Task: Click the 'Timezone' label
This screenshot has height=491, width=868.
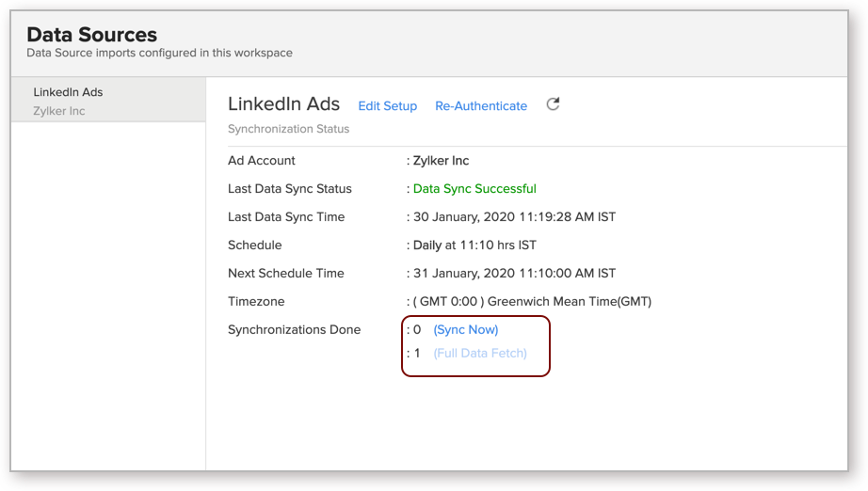Action: [x=256, y=301]
